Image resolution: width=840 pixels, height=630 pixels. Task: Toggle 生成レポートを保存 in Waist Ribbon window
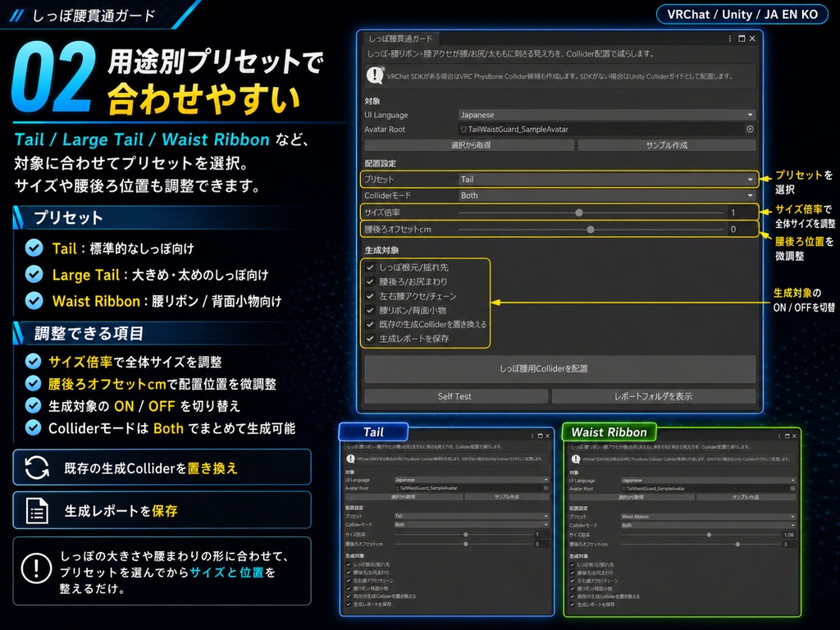(572, 605)
